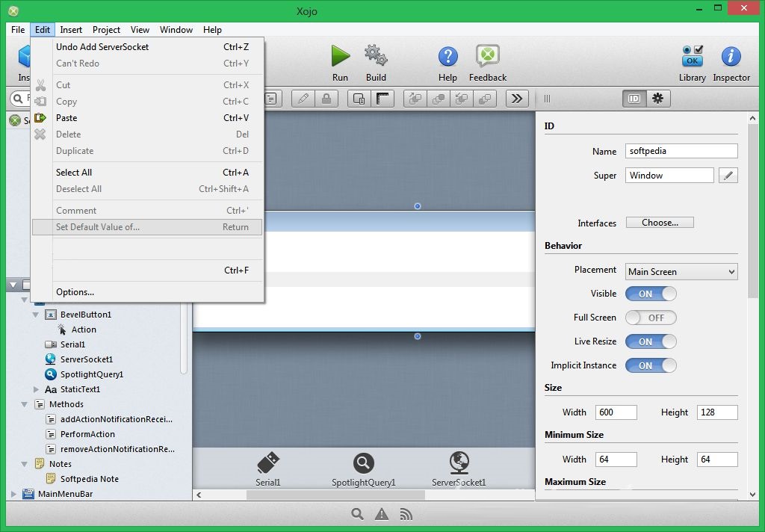Click the warning triangle icon in status bar

pyautogui.click(x=382, y=514)
